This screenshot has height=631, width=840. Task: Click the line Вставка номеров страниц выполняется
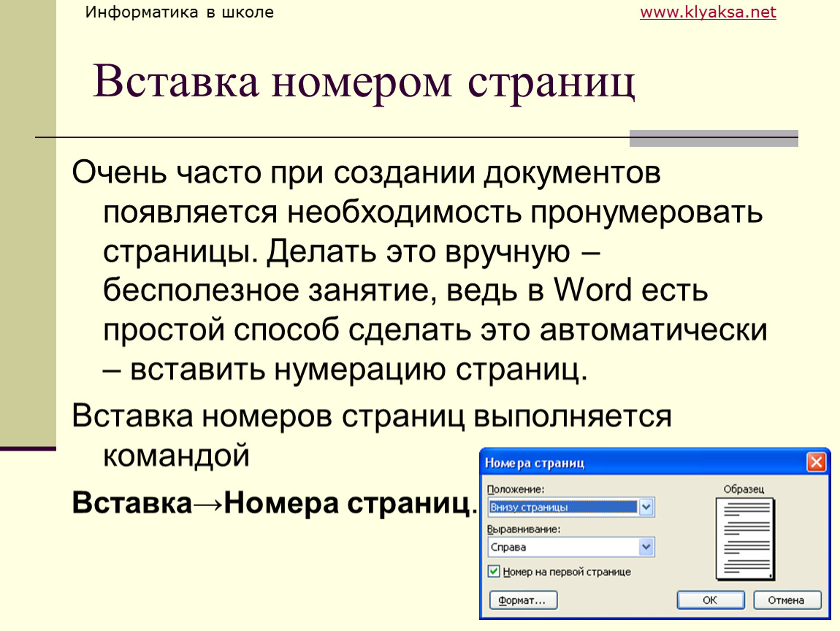tap(372, 416)
